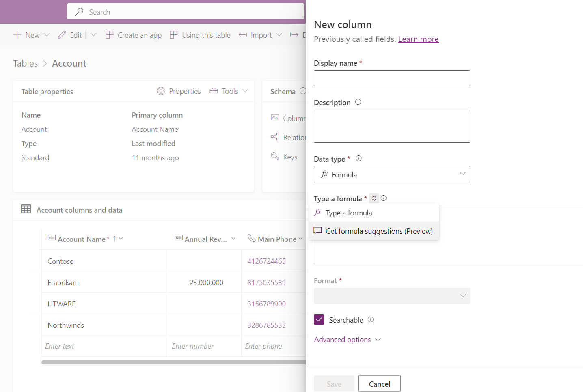This screenshot has height=392, width=583.
Task: Open Keys from the Schema panel
Action: coord(289,157)
